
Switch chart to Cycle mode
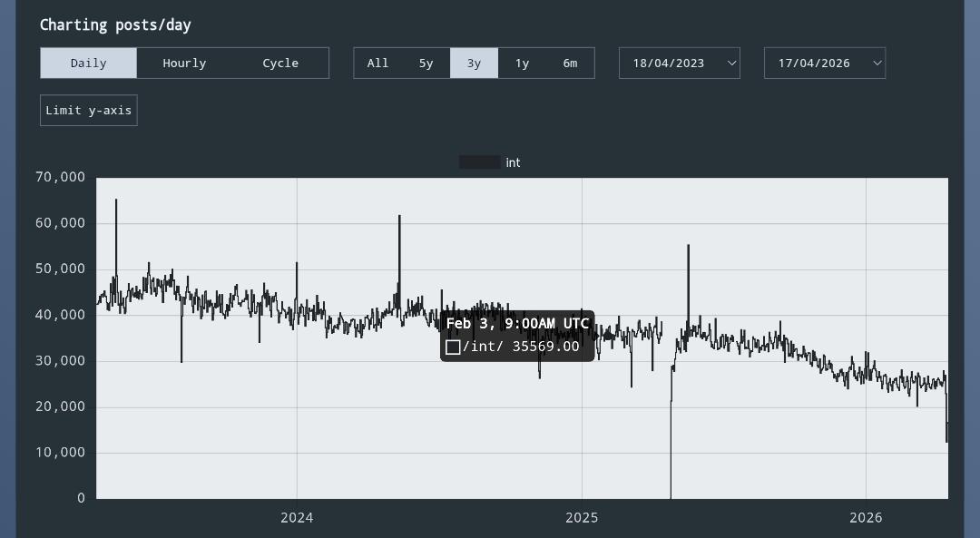tap(280, 64)
